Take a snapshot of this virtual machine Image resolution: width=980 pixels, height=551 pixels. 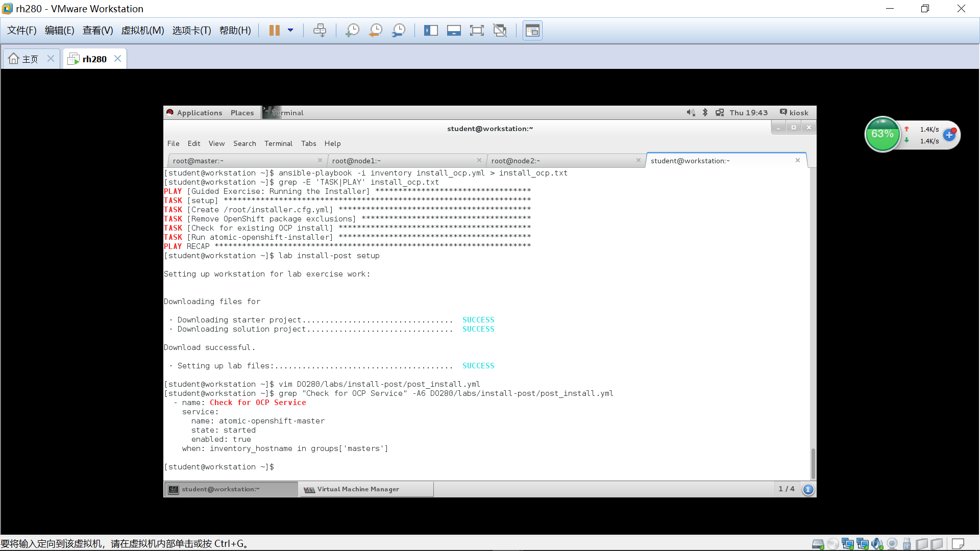tap(352, 30)
